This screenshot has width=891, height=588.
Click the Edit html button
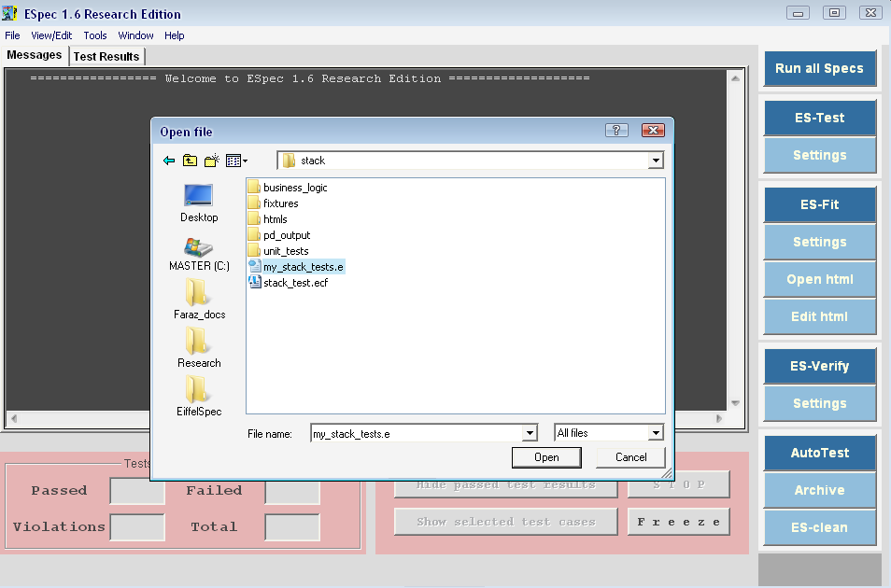(819, 317)
